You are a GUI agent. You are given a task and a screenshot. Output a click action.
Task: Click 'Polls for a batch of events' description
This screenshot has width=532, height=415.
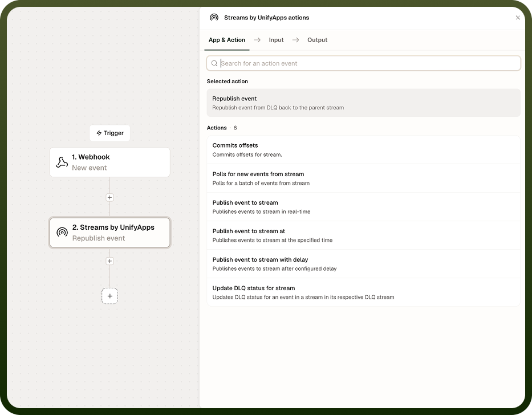point(261,183)
